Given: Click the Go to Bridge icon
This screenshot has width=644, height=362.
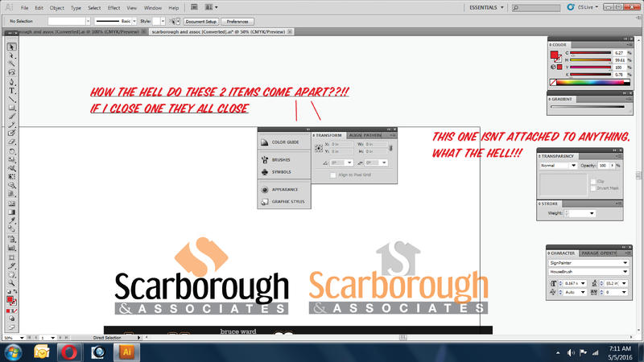Looking at the screenshot, I should coord(194,7).
